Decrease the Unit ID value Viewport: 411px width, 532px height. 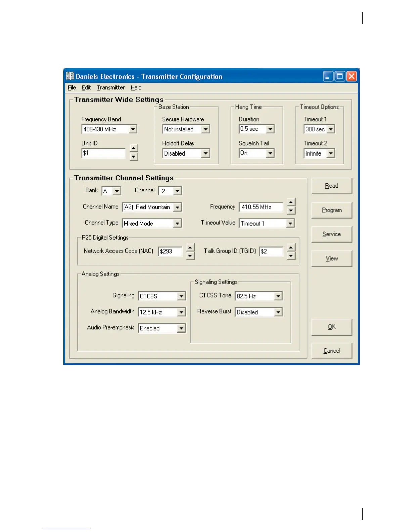coord(134,157)
